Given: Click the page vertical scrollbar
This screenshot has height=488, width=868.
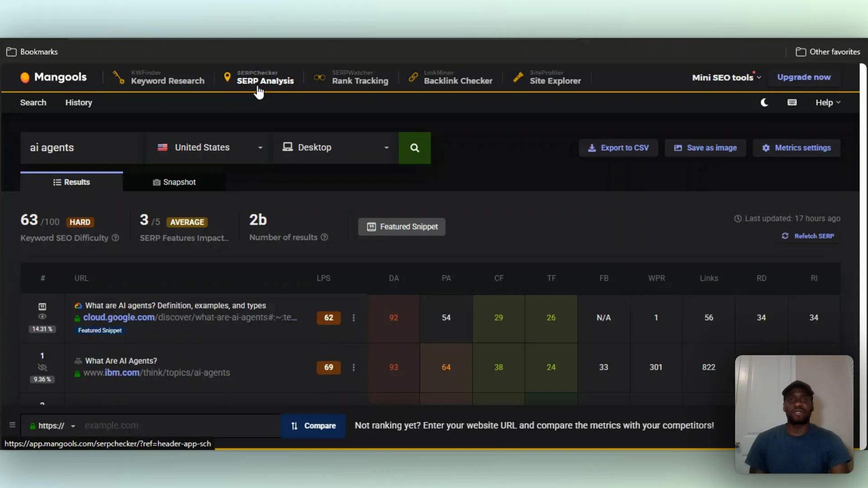Looking at the screenshot, I should coord(863,257).
